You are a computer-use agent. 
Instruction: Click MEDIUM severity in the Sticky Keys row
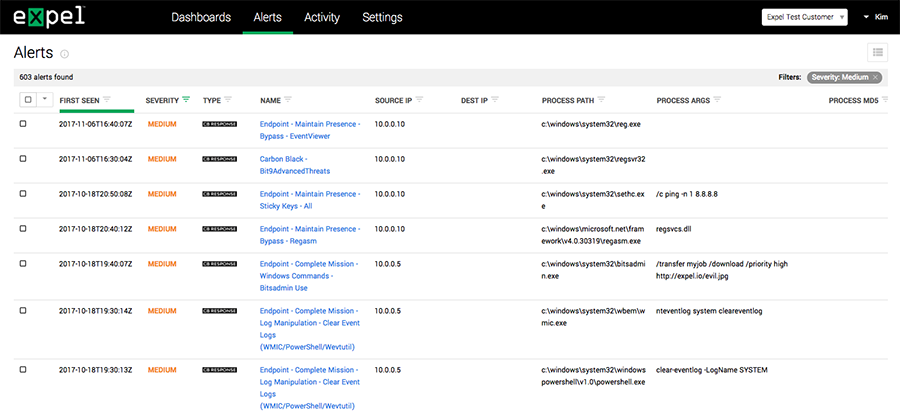coord(162,194)
